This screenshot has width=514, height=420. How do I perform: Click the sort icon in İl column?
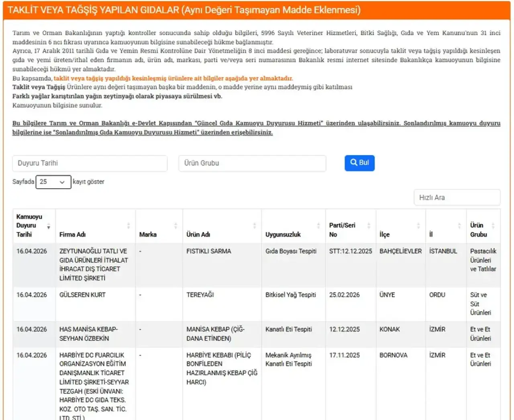pyautogui.click(x=459, y=226)
